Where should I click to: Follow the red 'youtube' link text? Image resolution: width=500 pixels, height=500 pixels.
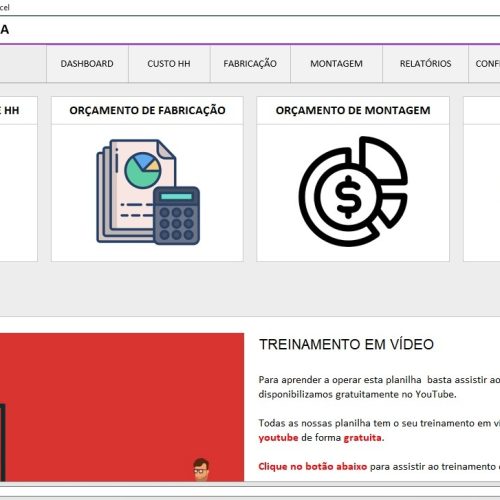[278, 437]
